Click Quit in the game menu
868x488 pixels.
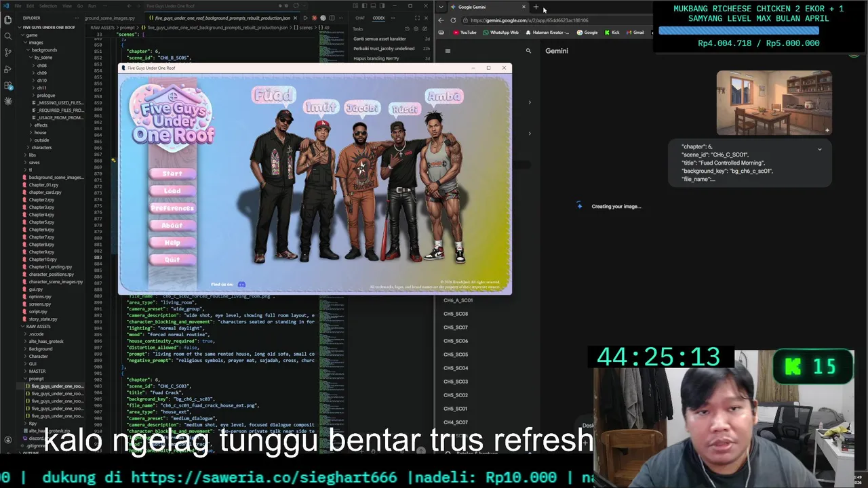coord(172,260)
